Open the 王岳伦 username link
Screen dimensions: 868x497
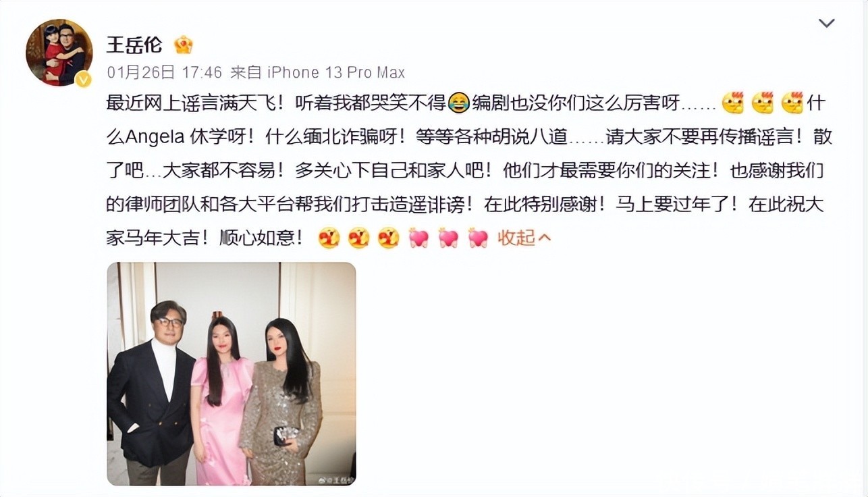(134, 45)
